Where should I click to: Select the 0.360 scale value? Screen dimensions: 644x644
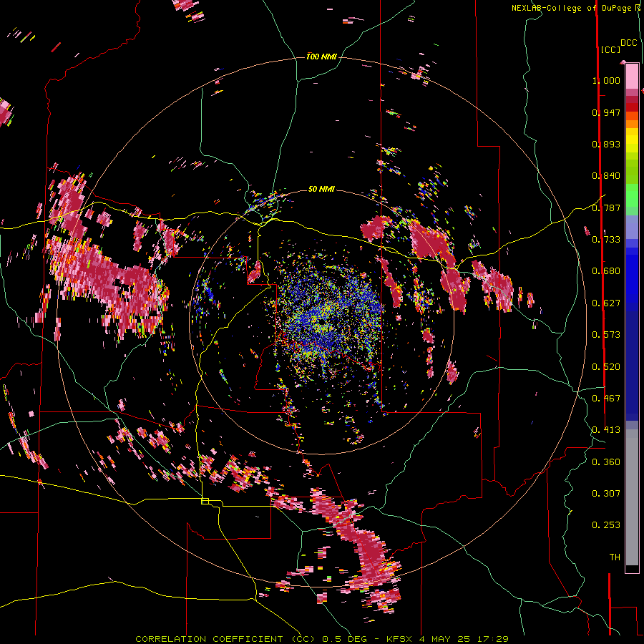[606, 462]
